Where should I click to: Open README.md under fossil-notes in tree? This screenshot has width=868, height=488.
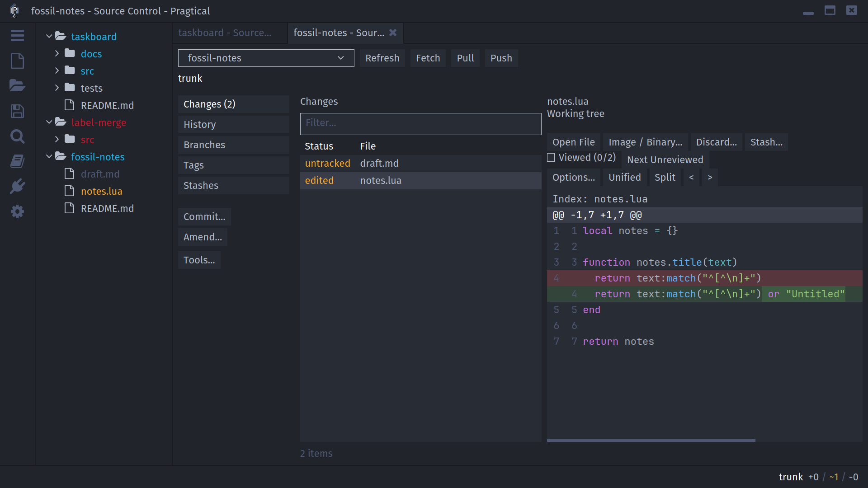107,208
